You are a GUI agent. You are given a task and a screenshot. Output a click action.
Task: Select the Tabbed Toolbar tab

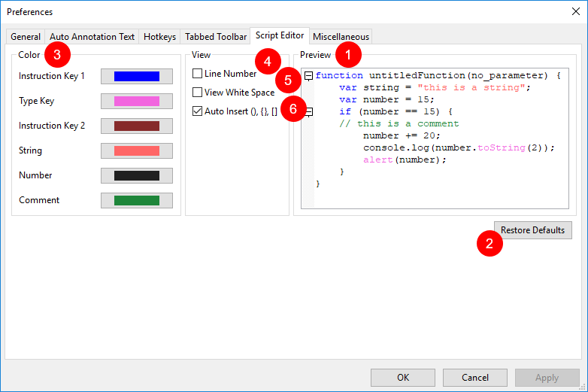click(216, 37)
